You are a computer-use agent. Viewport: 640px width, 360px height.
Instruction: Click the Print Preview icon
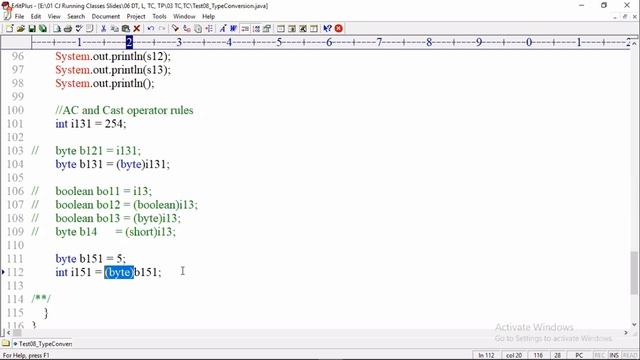pyautogui.click(x=57, y=29)
